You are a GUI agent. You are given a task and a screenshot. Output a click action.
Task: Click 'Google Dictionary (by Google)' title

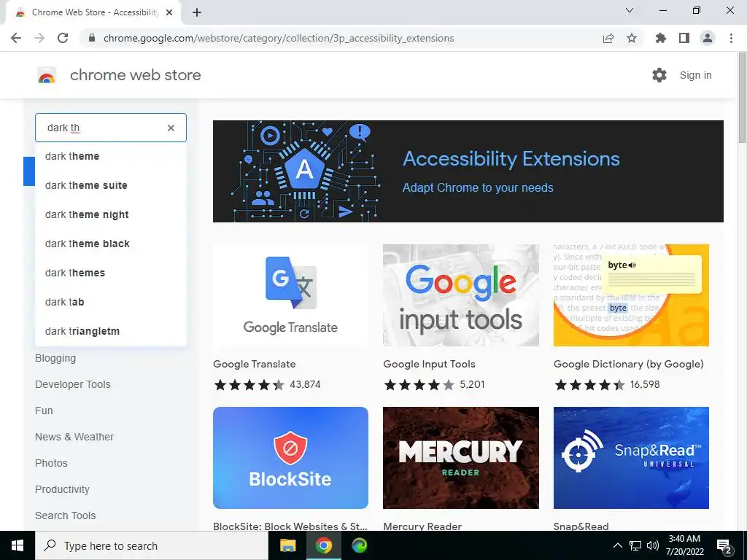[x=628, y=364]
